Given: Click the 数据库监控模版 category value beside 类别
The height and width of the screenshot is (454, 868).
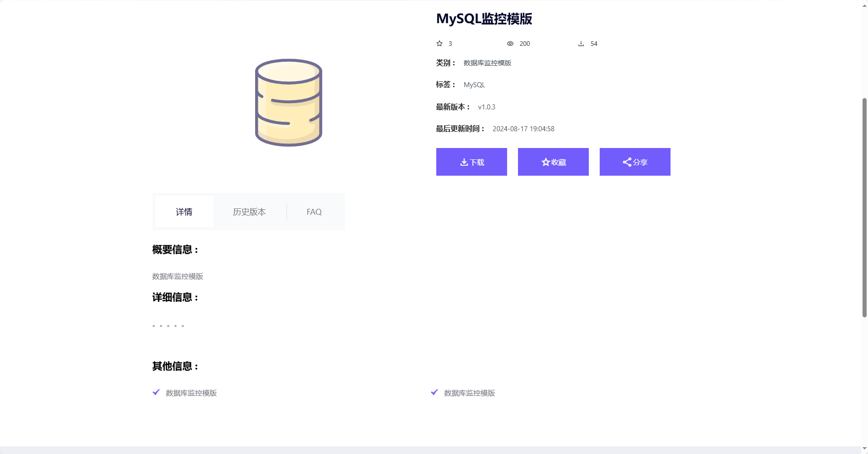Looking at the screenshot, I should [488, 63].
